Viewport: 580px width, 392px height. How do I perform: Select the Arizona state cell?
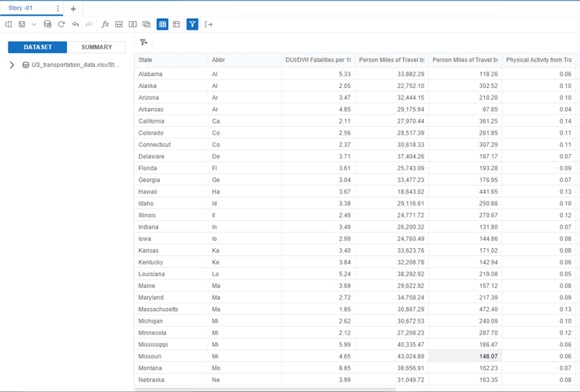(171, 97)
